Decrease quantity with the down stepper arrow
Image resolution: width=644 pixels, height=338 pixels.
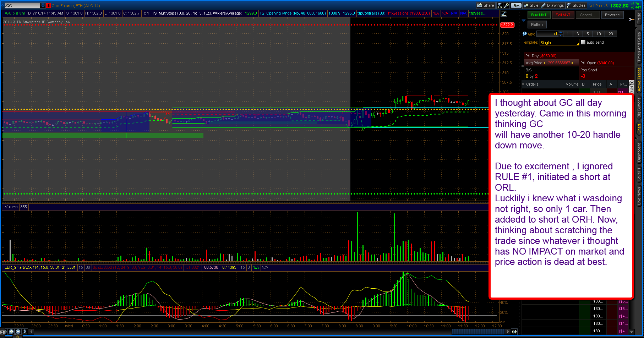(561, 36)
